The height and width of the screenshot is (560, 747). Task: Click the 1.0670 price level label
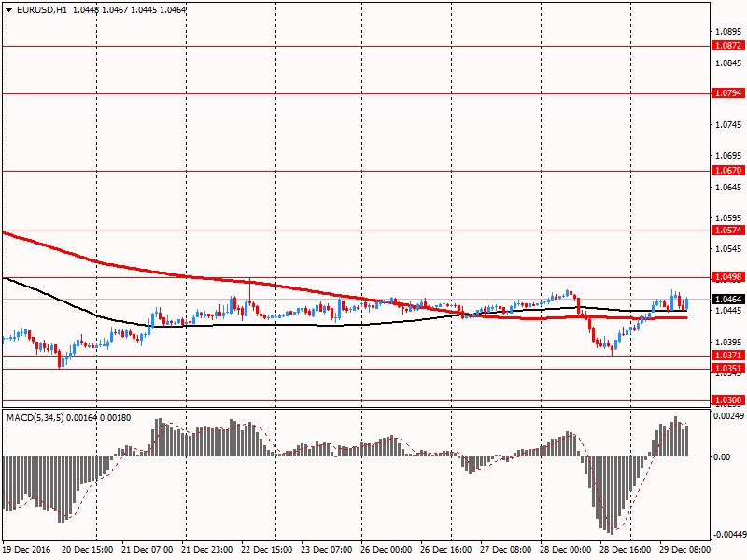point(728,171)
